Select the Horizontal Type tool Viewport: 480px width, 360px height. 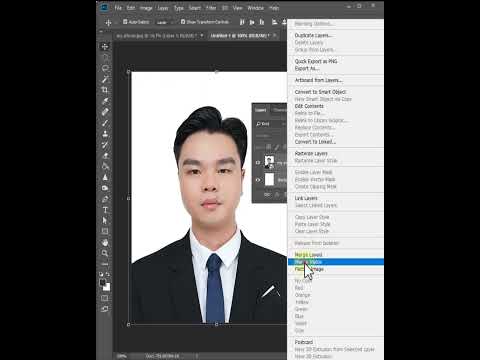coord(105,210)
